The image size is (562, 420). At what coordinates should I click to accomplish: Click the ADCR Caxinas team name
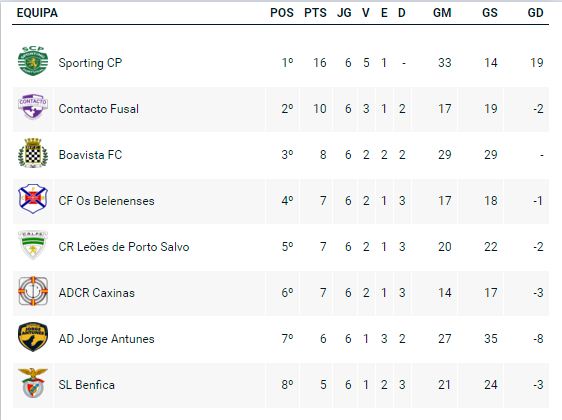97,293
